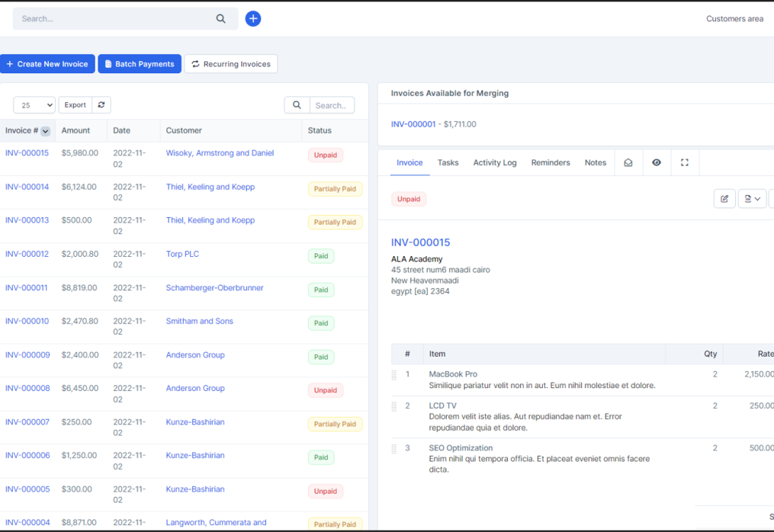Click inside the invoice table search field

tap(329, 104)
